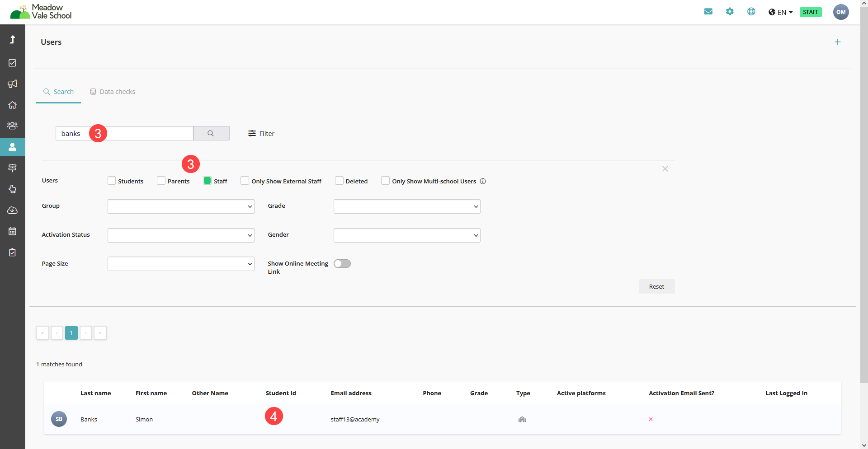Open the EN language selector
This screenshot has height=449, width=868.
click(x=781, y=12)
